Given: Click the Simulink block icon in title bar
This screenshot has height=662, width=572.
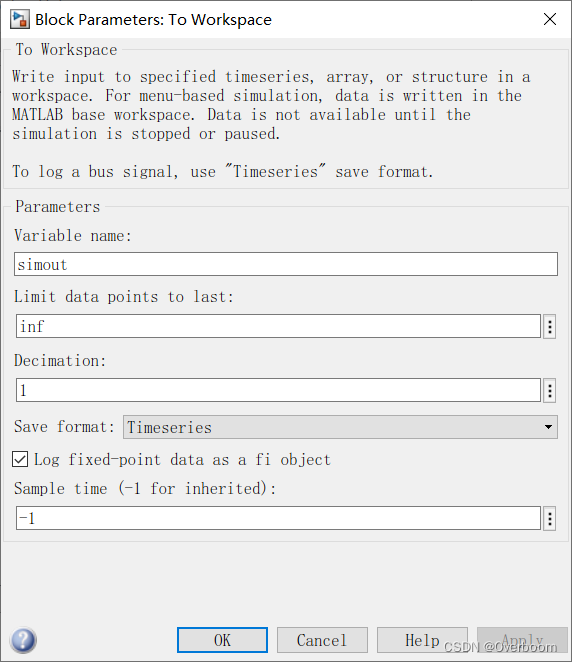Looking at the screenshot, I should (x=19, y=19).
